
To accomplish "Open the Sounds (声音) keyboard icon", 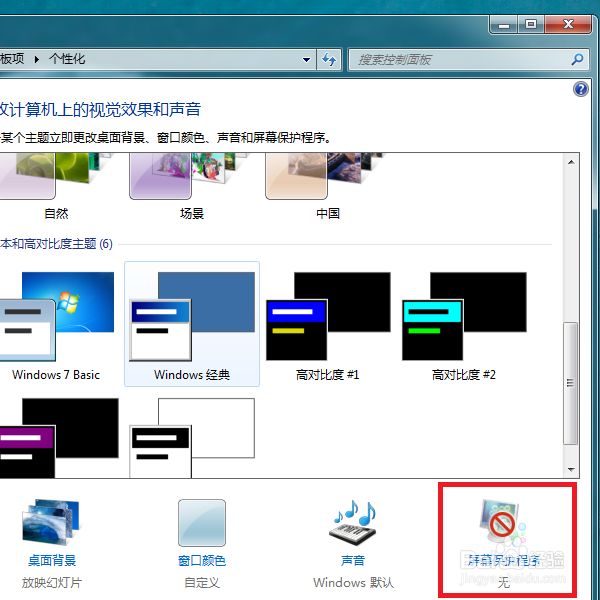I will (353, 522).
